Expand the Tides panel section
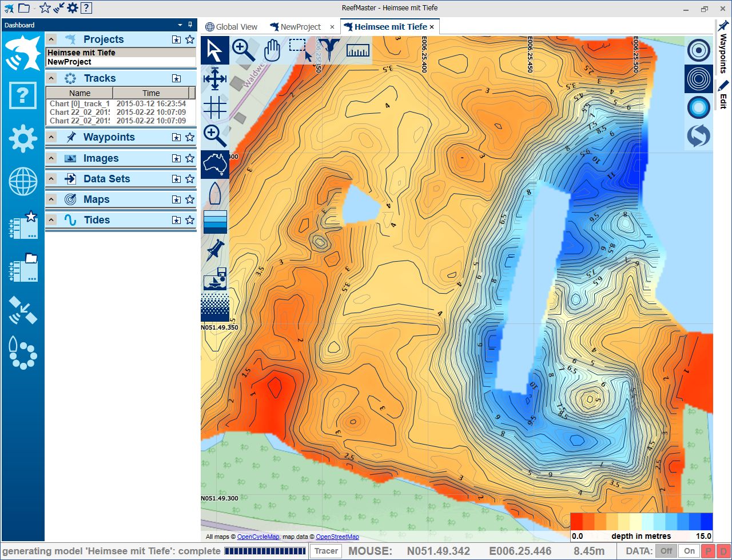This screenshot has width=732, height=560. click(51, 220)
